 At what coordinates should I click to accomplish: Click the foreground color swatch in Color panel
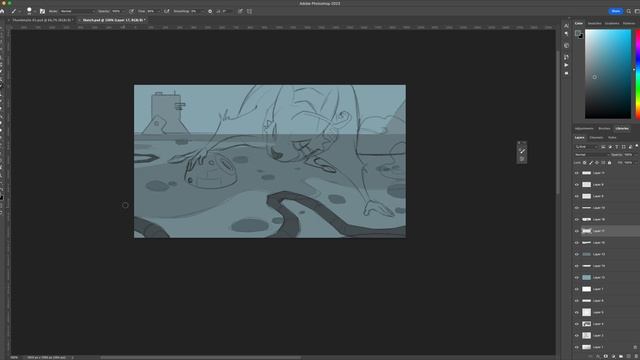coord(578,33)
